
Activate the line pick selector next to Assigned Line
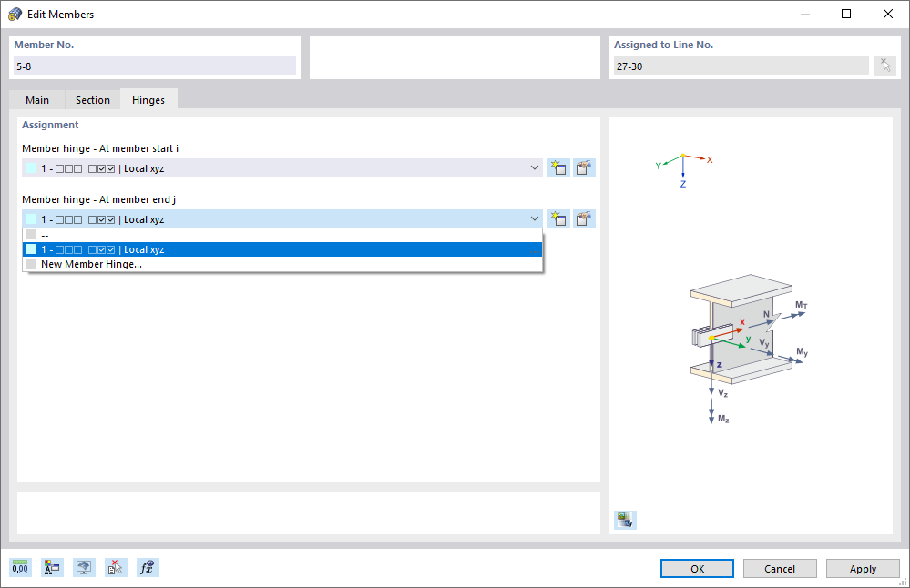(x=884, y=65)
